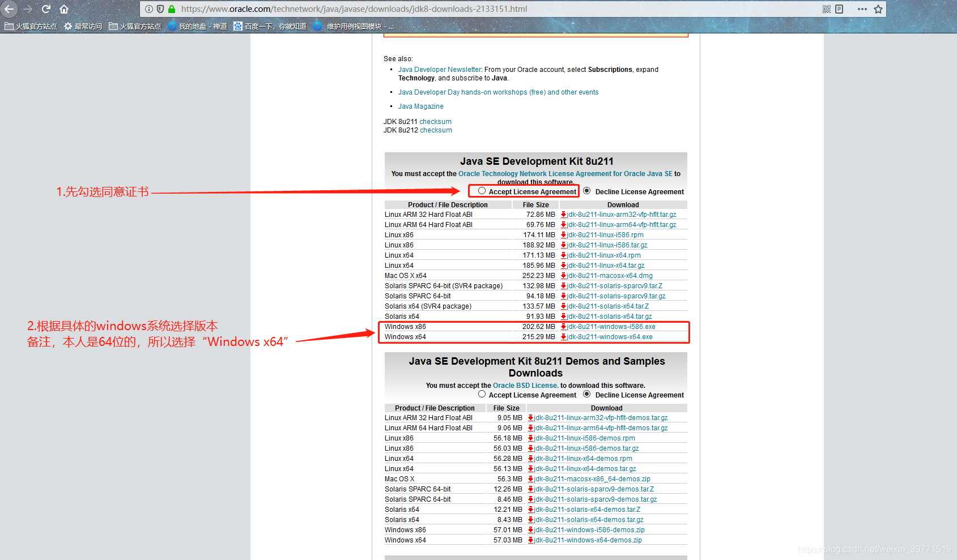The image size is (957, 560).
Task: Click the browser back arrow button
Action: tap(8, 9)
